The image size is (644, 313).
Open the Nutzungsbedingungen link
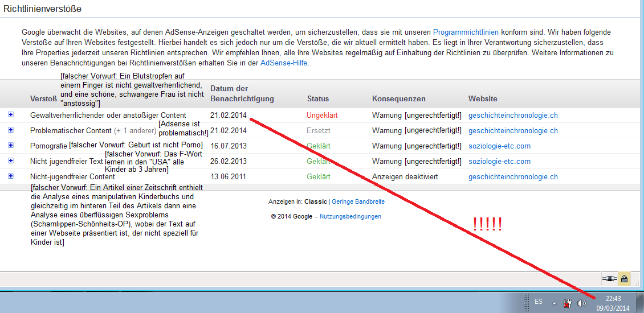350,217
